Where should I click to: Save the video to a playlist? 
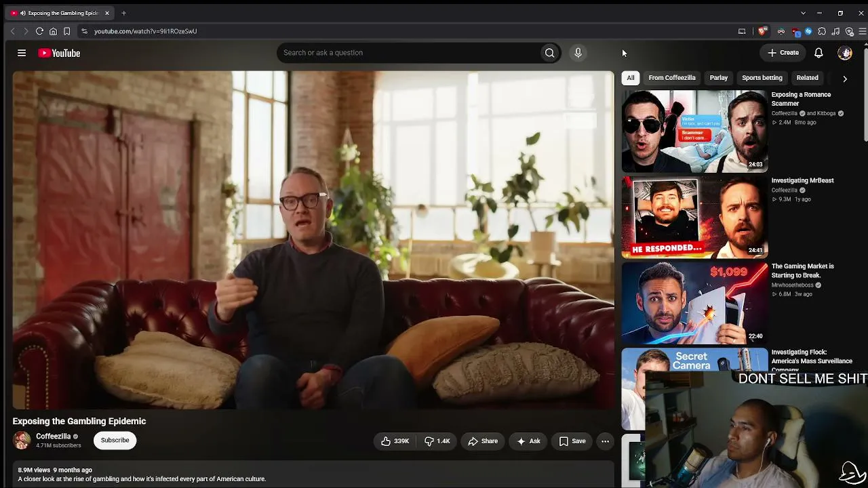[572, 441]
